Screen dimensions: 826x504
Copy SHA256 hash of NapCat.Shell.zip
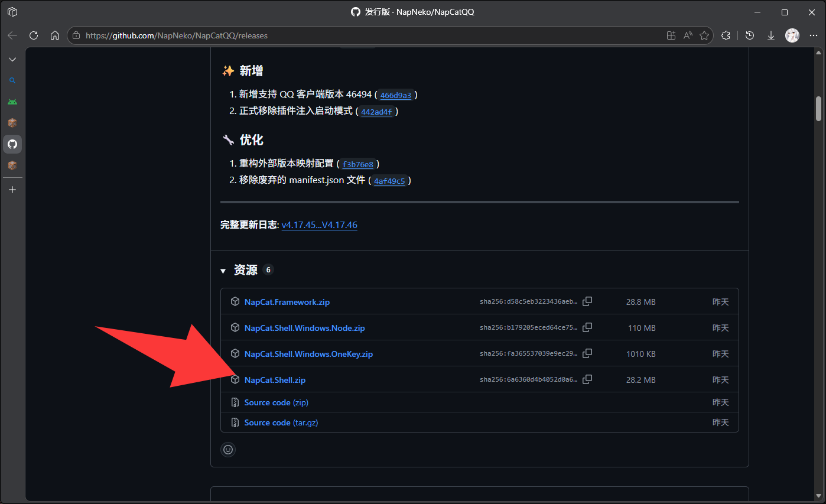tap(587, 380)
